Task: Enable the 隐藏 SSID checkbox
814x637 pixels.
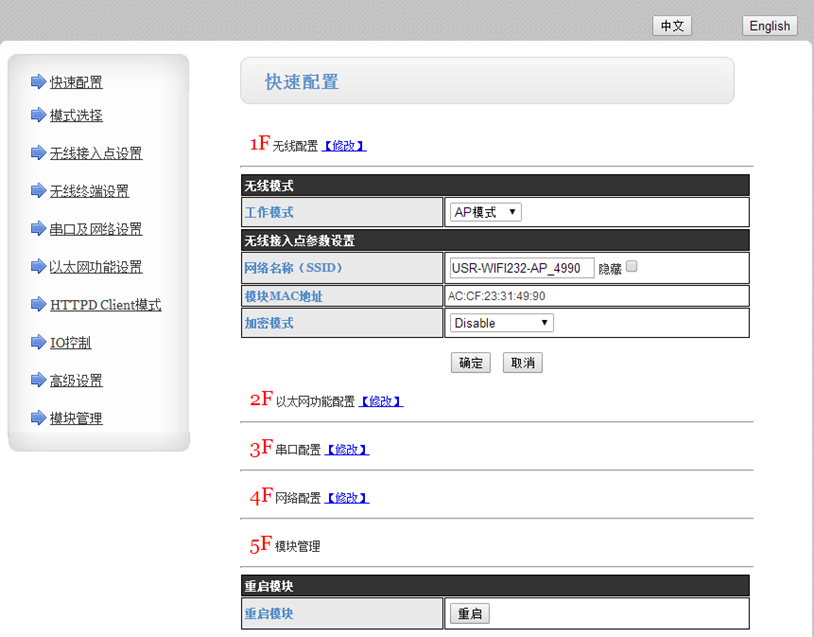Action: [631, 267]
